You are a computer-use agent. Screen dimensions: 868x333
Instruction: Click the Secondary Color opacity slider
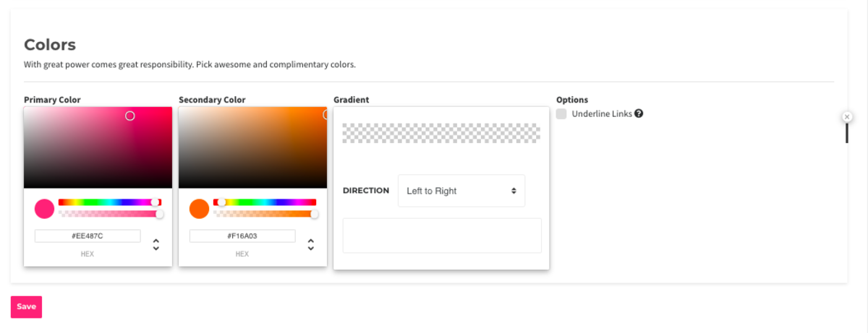265,214
